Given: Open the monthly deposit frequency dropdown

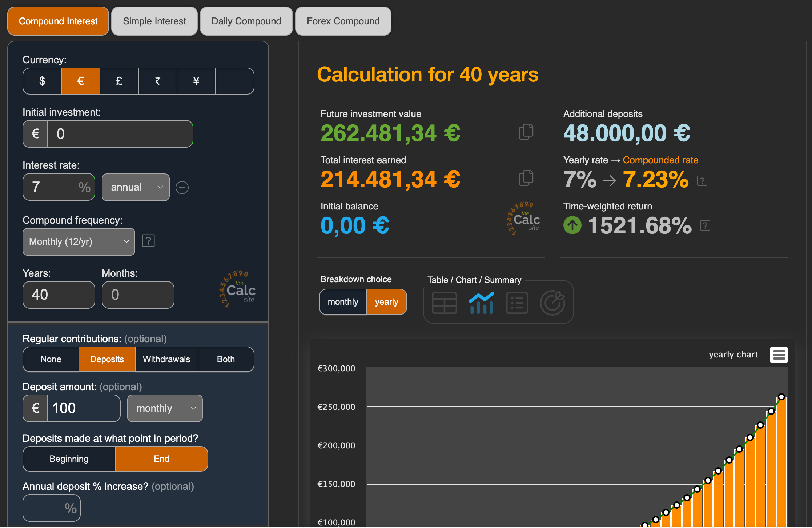Looking at the screenshot, I should pyautogui.click(x=165, y=408).
